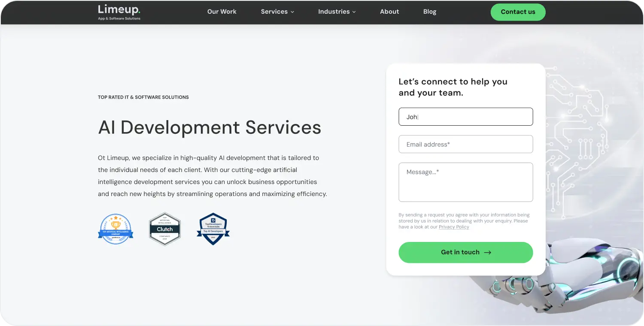Click the Industries label in the navigation
The width and height of the screenshot is (644, 326).
coord(334,12)
